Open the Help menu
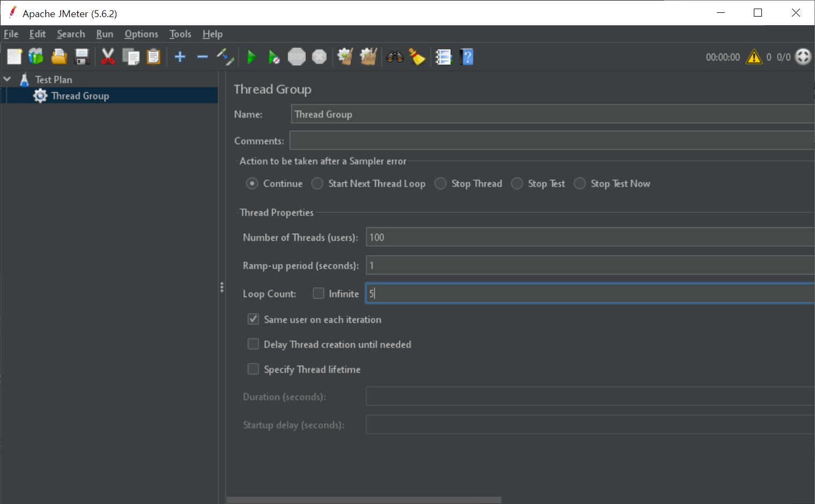 [x=212, y=34]
